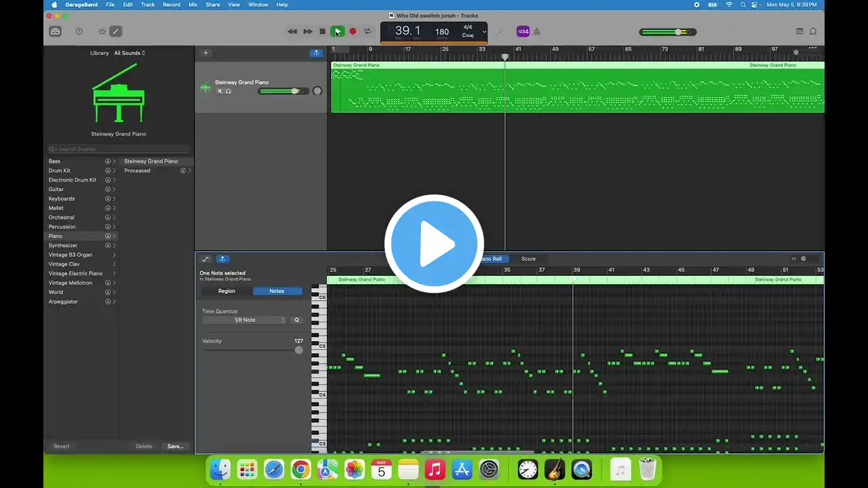Click the Delete button in Library
The height and width of the screenshot is (488, 868).
(144, 446)
